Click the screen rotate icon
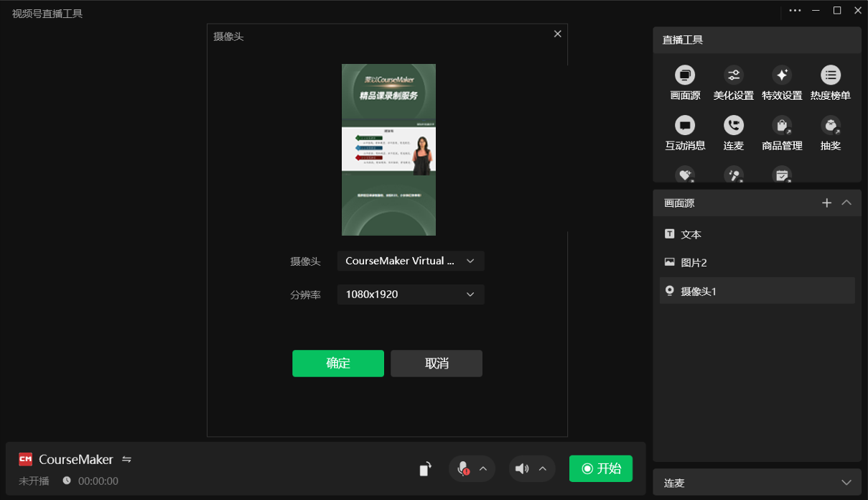The height and width of the screenshot is (500, 868). click(426, 469)
